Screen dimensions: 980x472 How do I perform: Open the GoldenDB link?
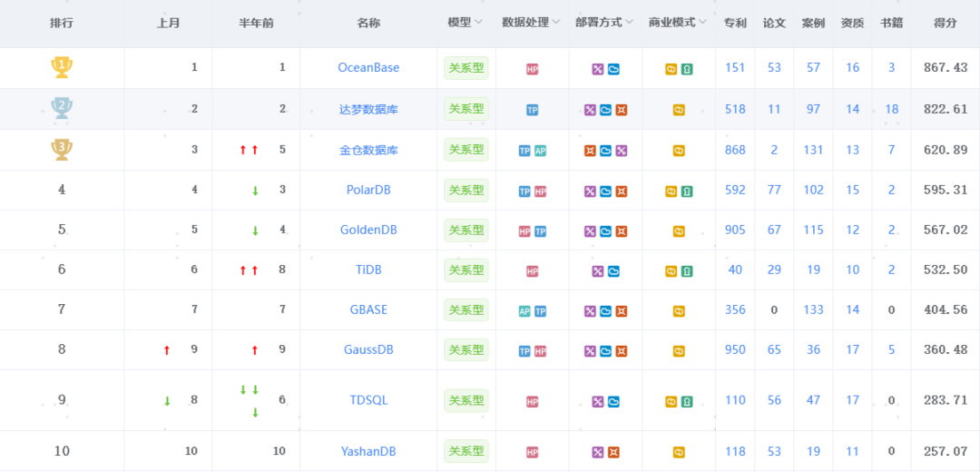368,230
